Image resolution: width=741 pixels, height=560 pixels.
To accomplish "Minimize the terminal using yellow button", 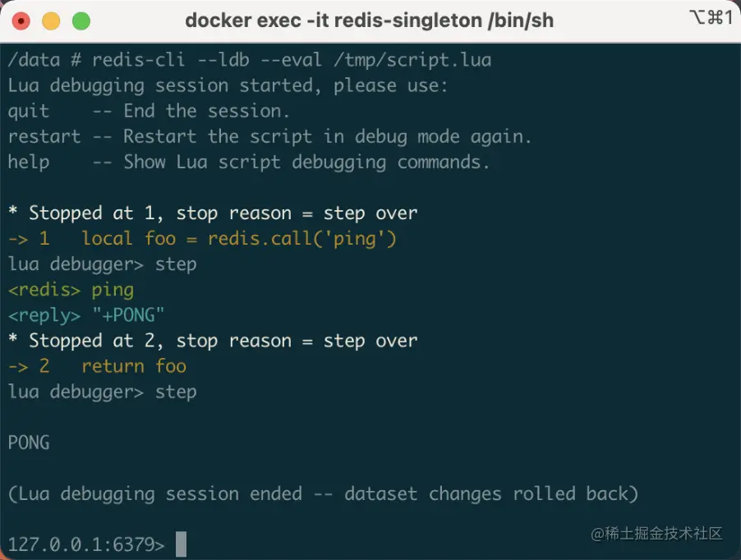I will pos(51,21).
